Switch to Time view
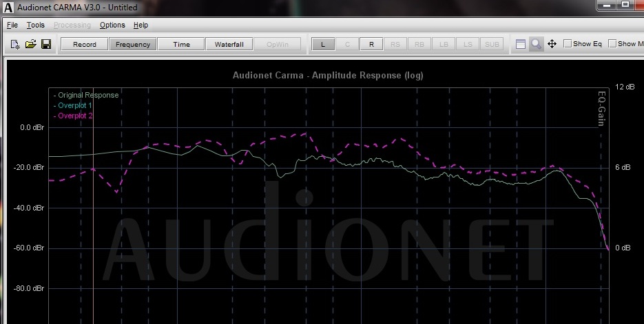The image size is (644, 324). 181,45
